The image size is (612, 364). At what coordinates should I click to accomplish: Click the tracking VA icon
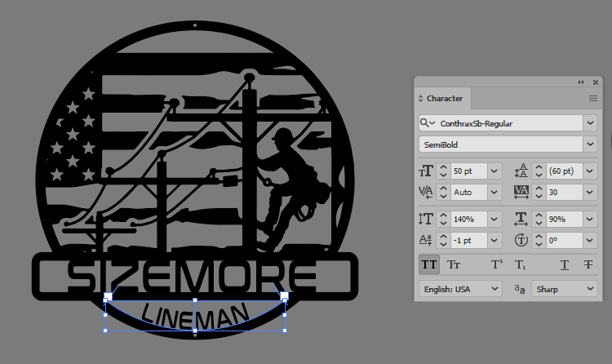521,193
